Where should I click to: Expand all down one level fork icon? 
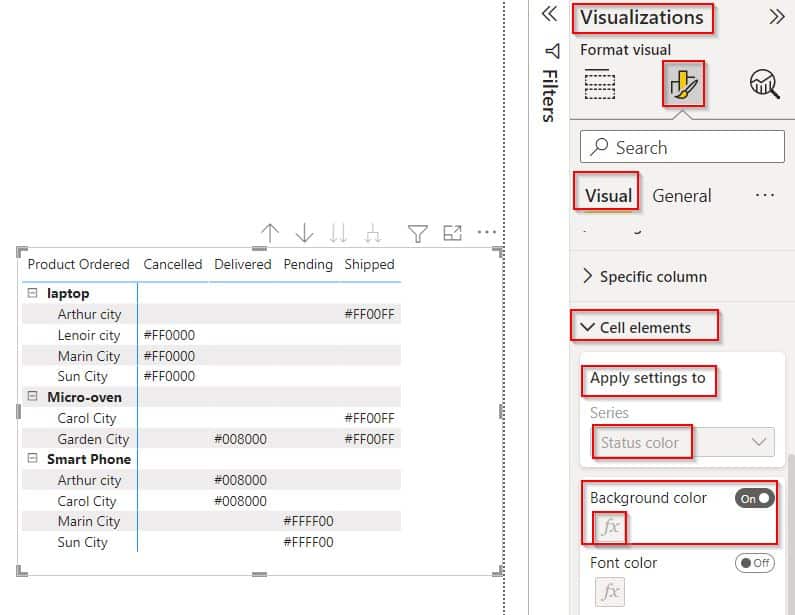click(x=373, y=233)
